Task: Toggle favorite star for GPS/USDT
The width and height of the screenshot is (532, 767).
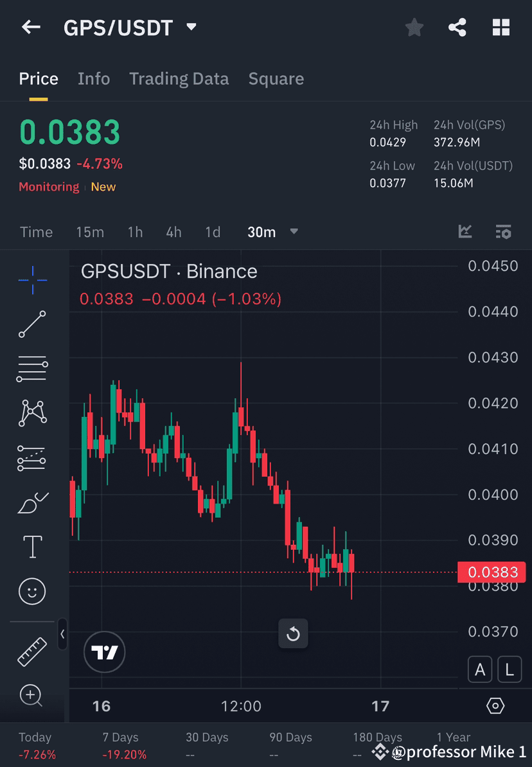Action: point(414,27)
